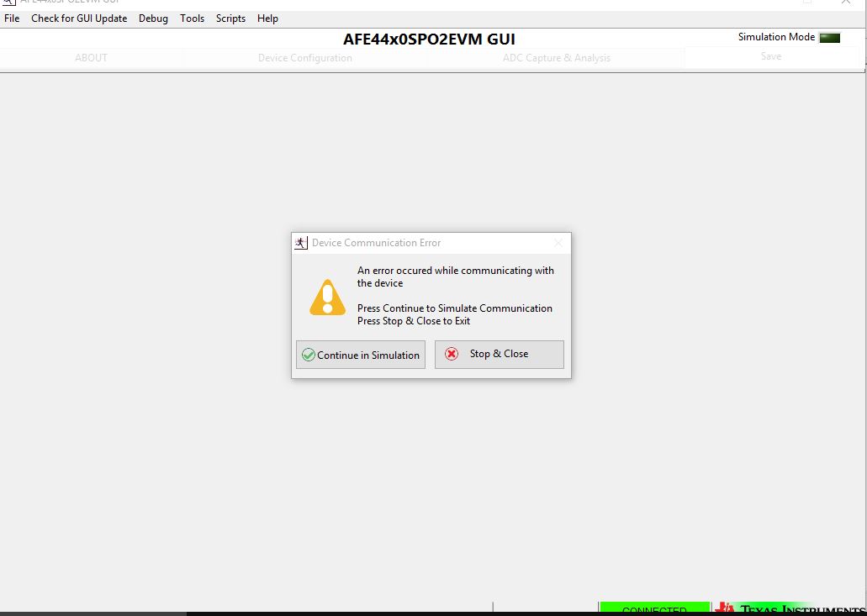Click Continue in Simulation button
This screenshot has width=867, height=616.
tap(361, 355)
